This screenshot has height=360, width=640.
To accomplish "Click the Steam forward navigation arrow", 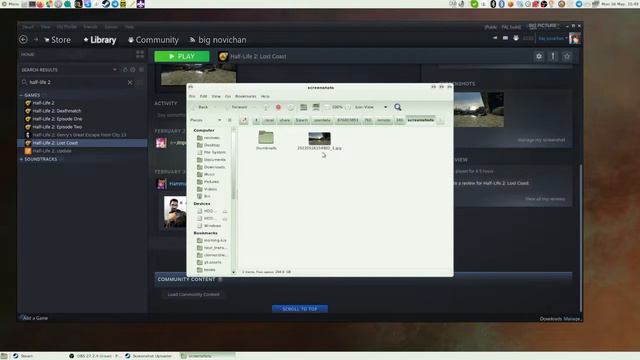I will click(36, 40).
